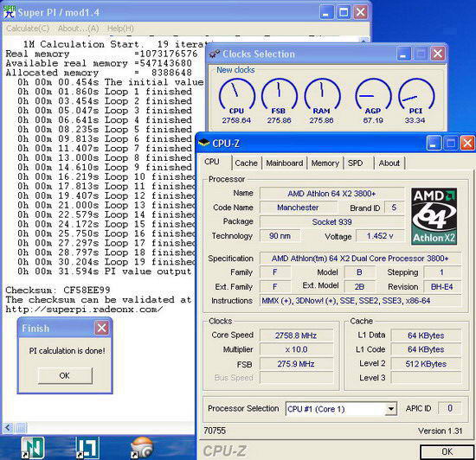Switch to the About tab in CPU-Z
Image resolution: width=476 pixels, height=460 pixels.
click(389, 163)
